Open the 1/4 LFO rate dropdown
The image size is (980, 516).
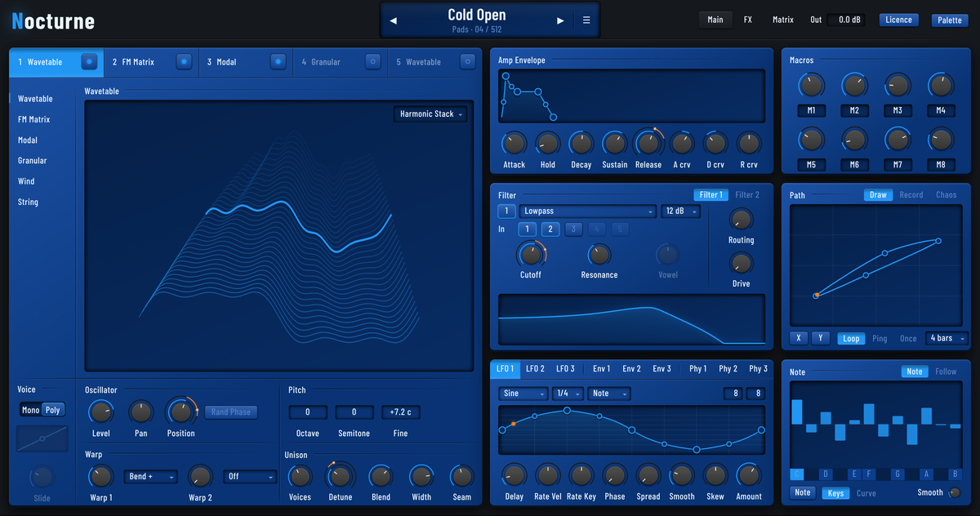coord(568,394)
